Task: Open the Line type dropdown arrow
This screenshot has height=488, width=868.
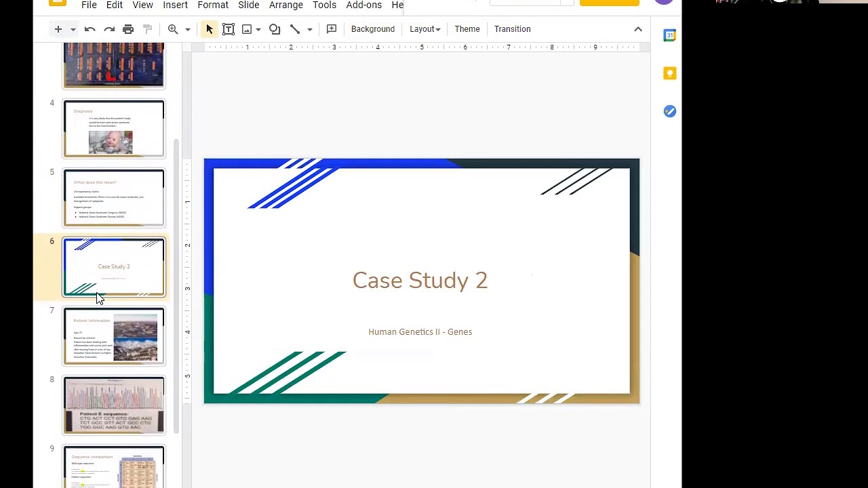Action: tap(310, 30)
